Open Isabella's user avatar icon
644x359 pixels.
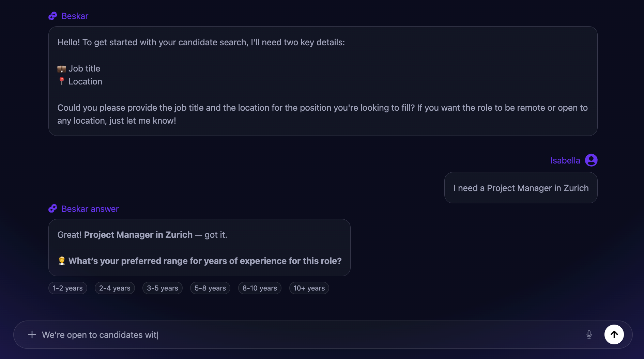pos(591,160)
